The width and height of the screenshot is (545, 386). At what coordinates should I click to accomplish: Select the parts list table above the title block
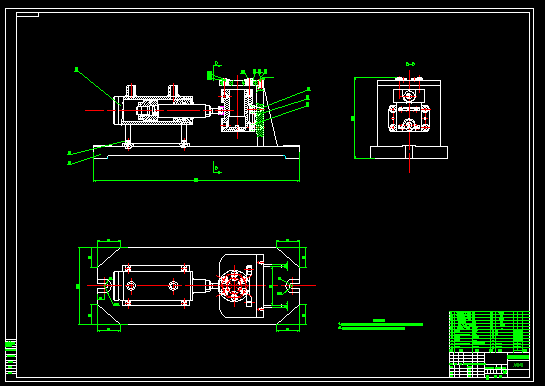[x=489, y=332]
